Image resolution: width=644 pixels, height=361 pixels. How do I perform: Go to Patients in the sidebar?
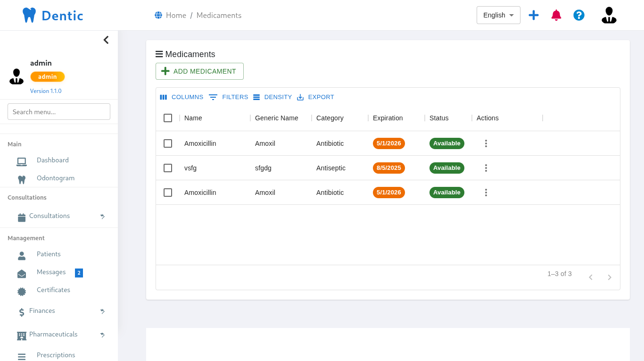pos(49,254)
